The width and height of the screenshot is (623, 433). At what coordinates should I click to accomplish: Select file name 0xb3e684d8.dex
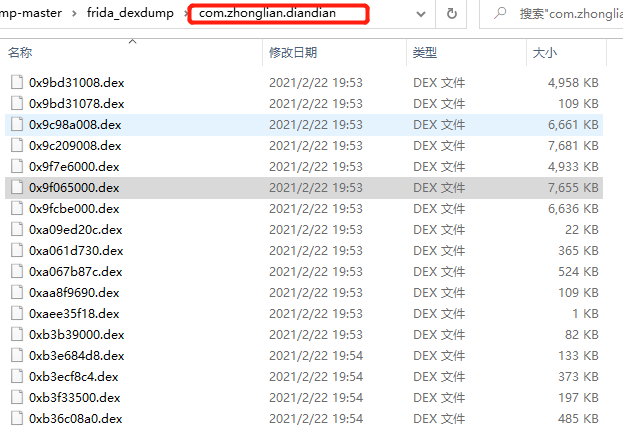77,356
